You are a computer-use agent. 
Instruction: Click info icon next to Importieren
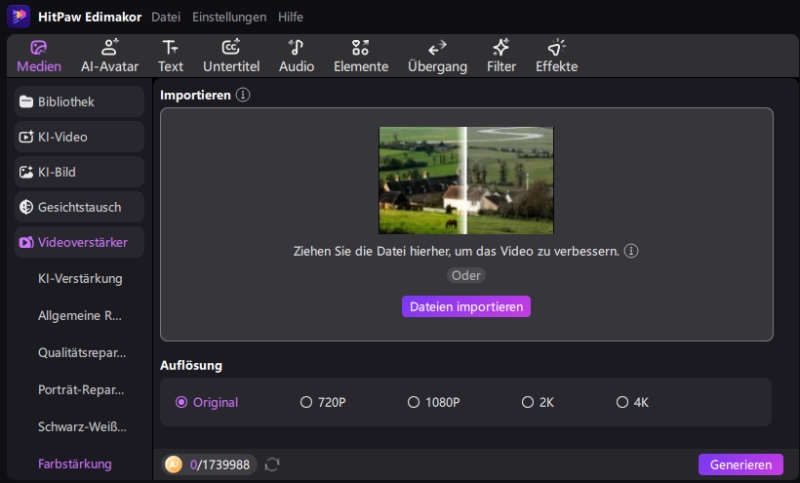click(243, 95)
